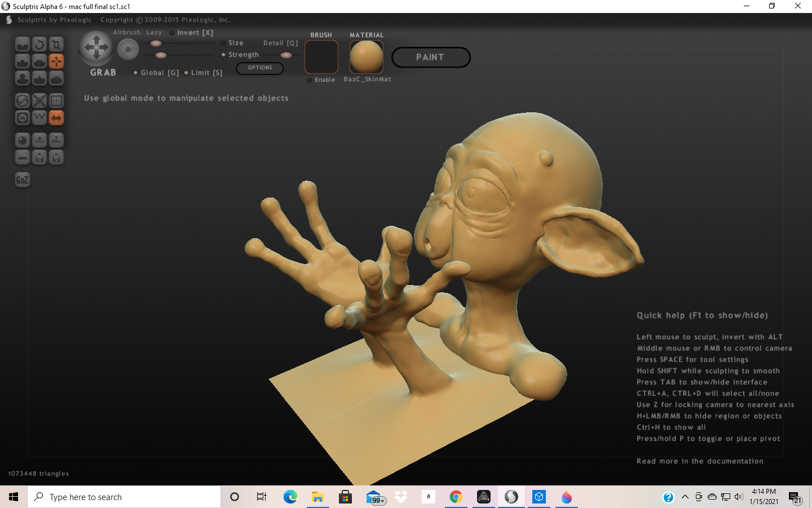812x508 pixels.
Task: Click the Windows Start button
Action: pyautogui.click(x=14, y=497)
